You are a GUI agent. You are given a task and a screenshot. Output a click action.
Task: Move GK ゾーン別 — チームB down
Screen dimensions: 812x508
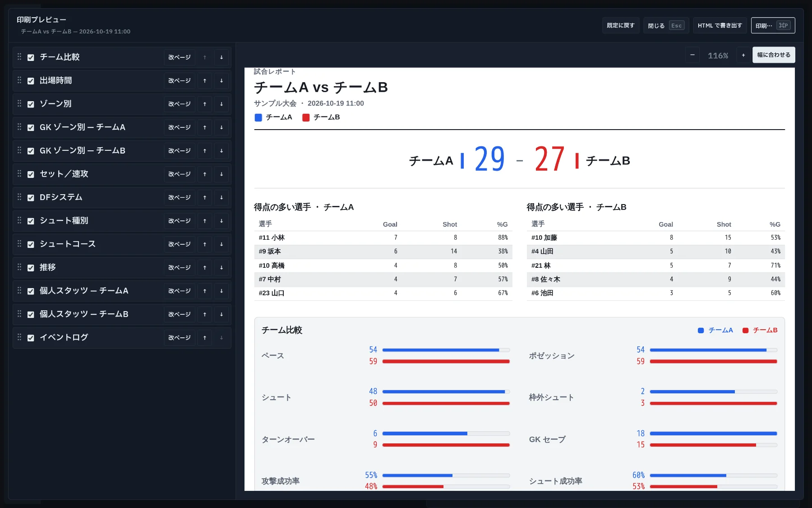pyautogui.click(x=221, y=151)
